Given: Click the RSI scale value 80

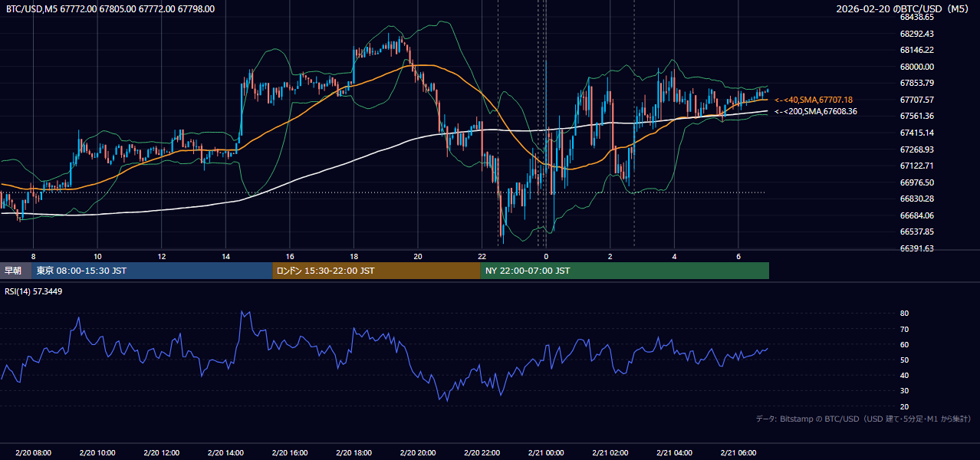Looking at the screenshot, I should point(904,314).
